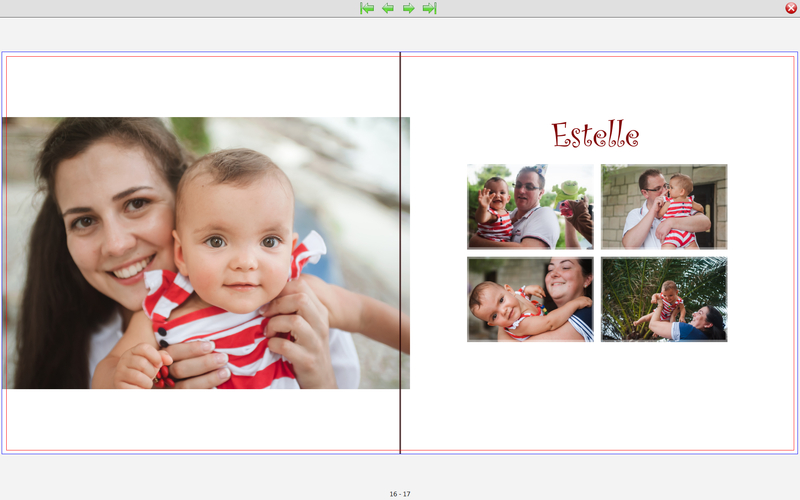Click the 16 - 17 page indicator
This screenshot has height=500, width=800.
tap(400, 494)
